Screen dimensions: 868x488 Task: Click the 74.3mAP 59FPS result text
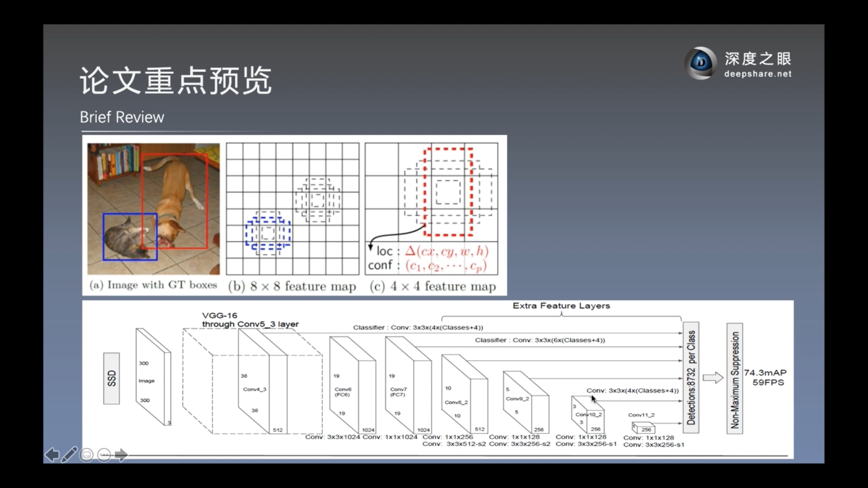(765, 377)
